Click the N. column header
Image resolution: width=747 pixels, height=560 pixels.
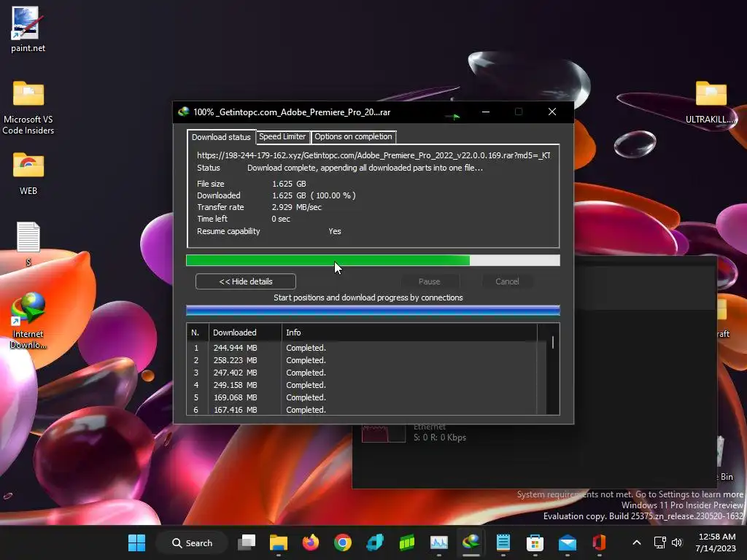[x=198, y=332]
